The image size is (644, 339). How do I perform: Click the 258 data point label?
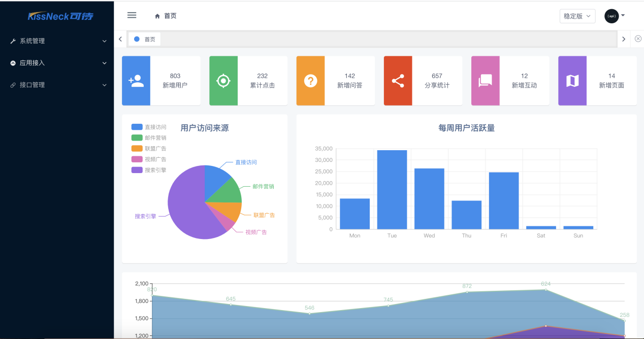(624, 315)
